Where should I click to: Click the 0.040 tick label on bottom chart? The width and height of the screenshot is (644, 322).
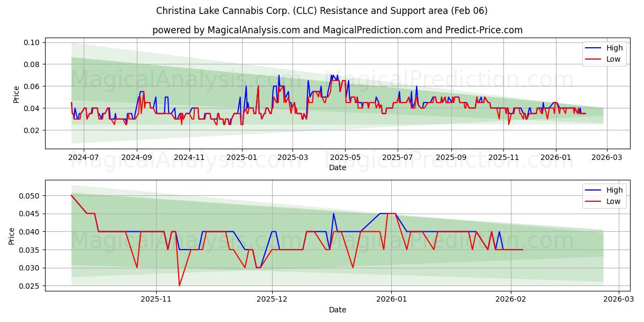31,232
